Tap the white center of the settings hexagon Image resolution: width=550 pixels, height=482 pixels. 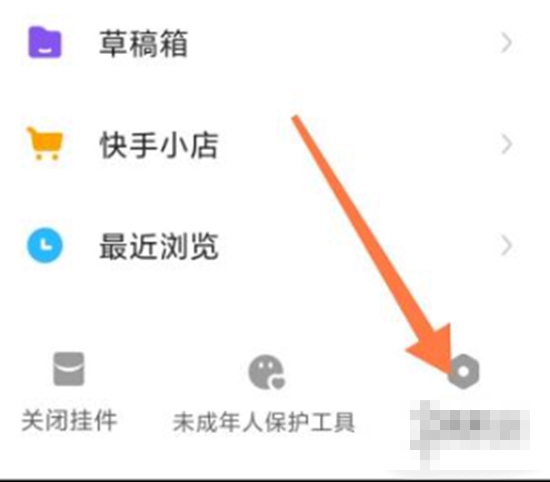[463, 371]
